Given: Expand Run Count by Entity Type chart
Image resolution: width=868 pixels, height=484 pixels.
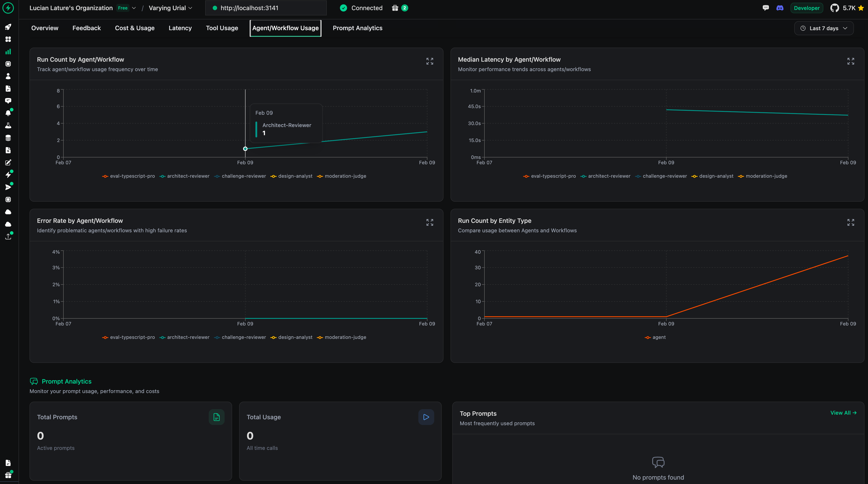Looking at the screenshot, I should 850,222.
